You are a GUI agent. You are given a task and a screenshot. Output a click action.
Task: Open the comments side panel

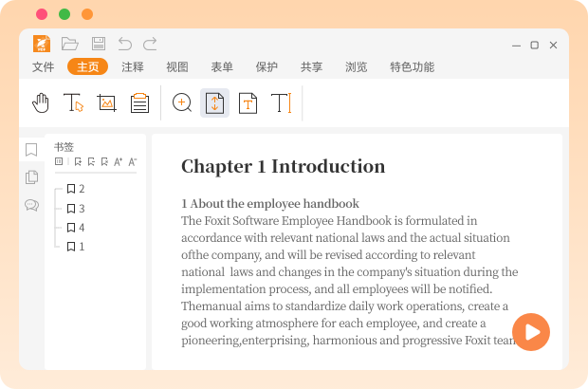(x=31, y=205)
